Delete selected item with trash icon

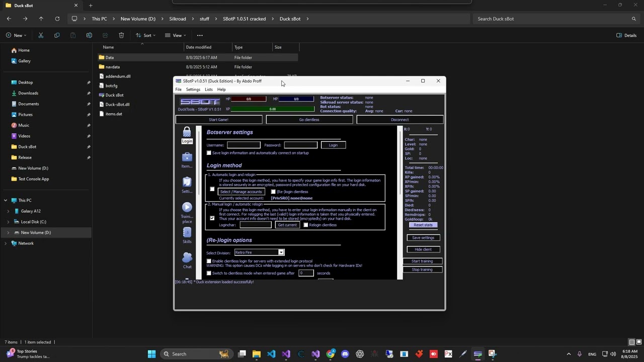[121, 35]
